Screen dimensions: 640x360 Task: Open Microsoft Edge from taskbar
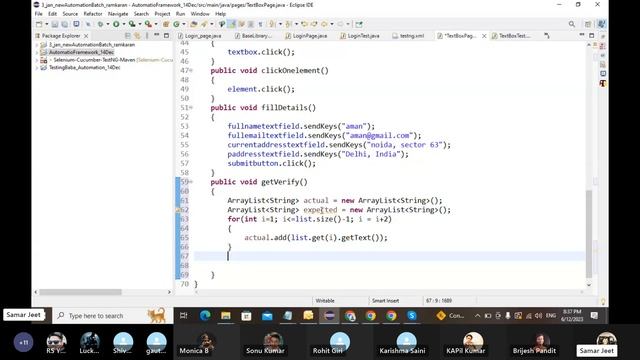click(205, 316)
